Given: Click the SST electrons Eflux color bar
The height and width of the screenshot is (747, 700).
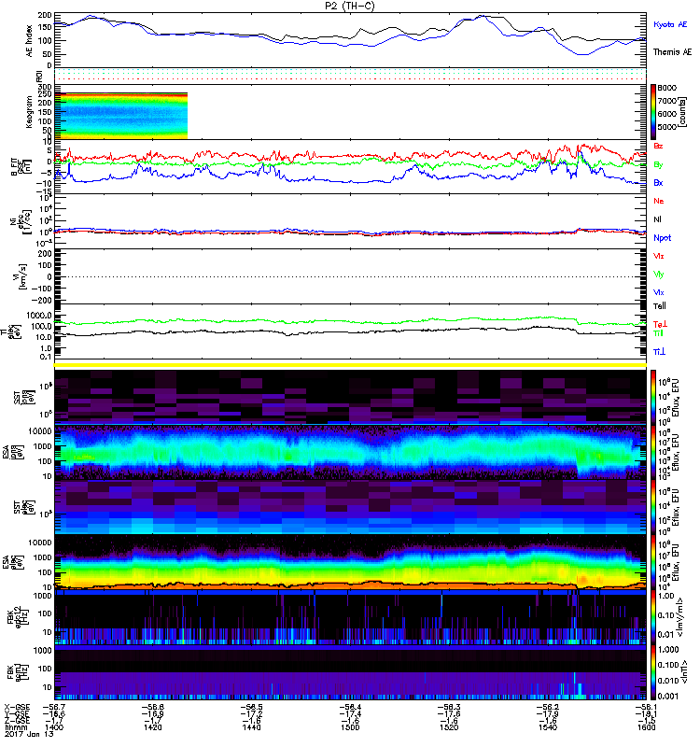Looking at the screenshot, I should tap(652, 507).
